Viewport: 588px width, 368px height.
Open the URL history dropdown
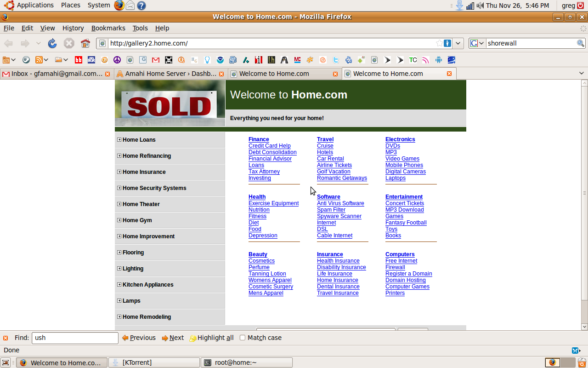coord(458,43)
